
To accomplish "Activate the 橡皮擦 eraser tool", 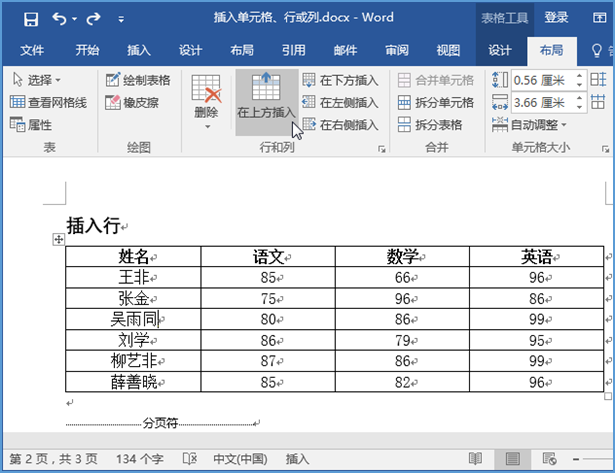I will pyautogui.click(x=132, y=102).
